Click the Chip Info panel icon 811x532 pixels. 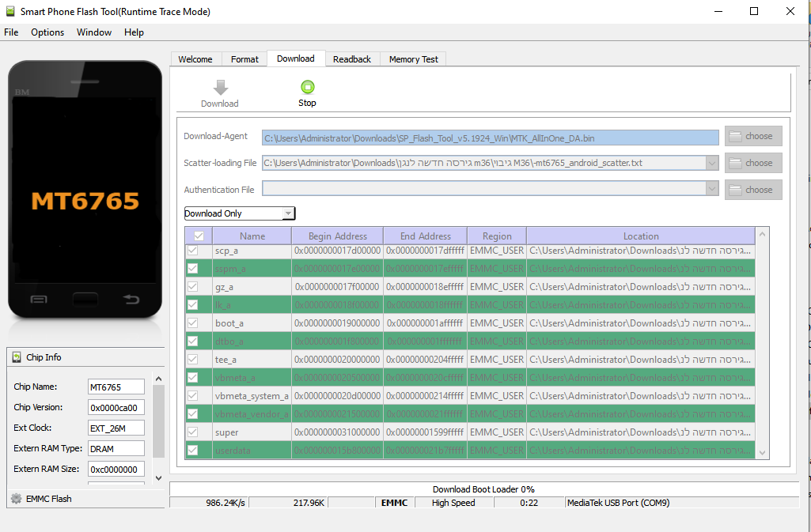pyautogui.click(x=17, y=357)
